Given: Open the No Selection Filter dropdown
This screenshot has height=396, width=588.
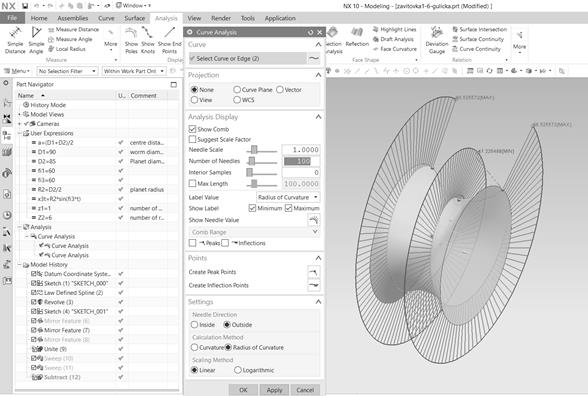Looking at the screenshot, I should click(68, 71).
